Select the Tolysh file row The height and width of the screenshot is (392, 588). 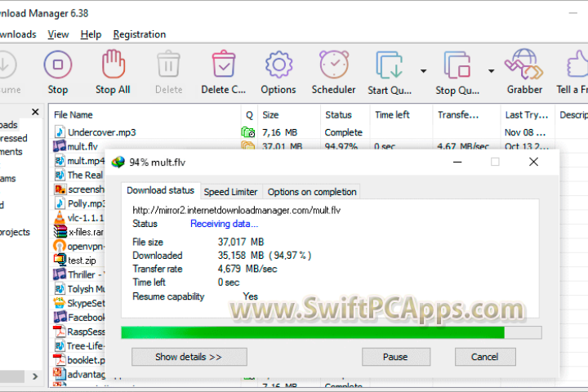tap(78, 289)
